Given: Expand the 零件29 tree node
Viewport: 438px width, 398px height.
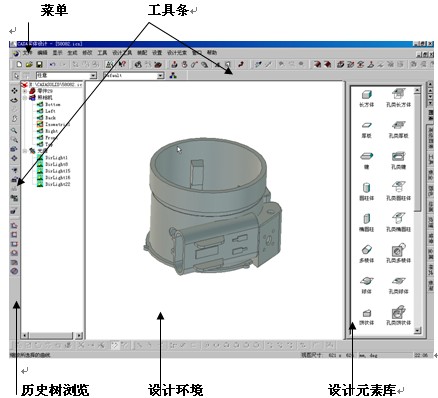Looking at the screenshot, I should (25, 91).
